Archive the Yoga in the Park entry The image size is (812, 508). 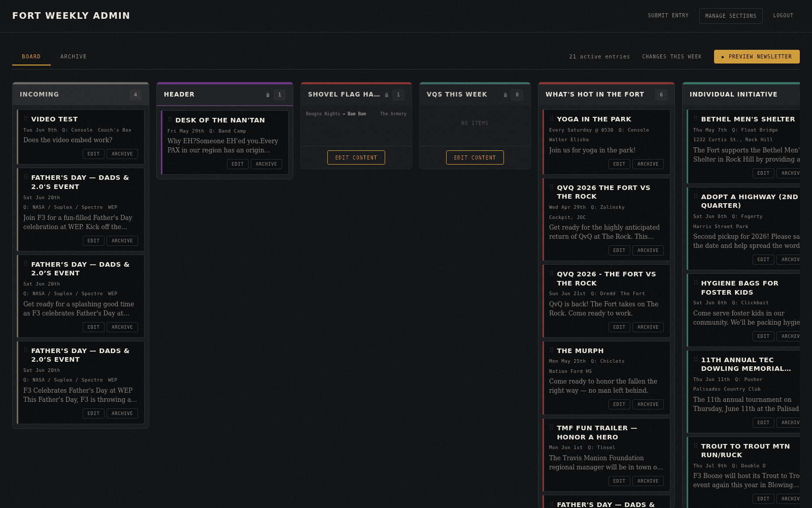pos(648,164)
